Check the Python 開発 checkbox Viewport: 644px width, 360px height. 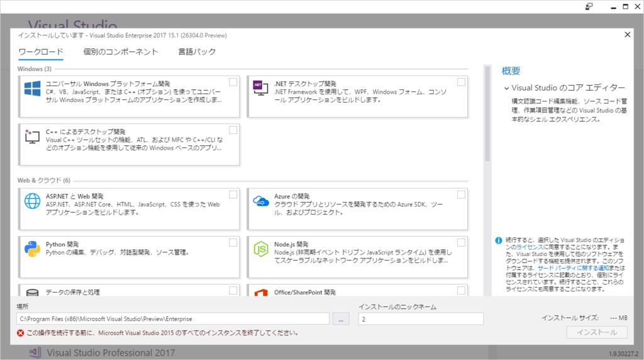tap(233, 243)
